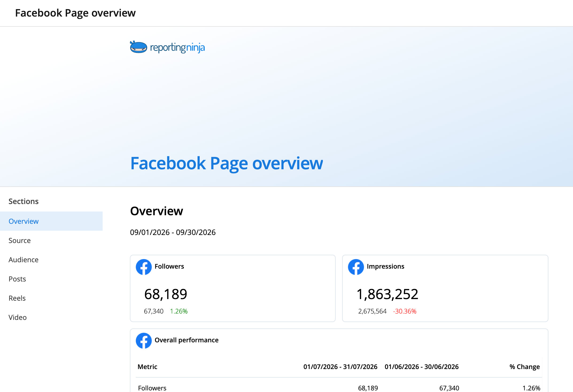Click the Followers card title
Viewport: 573px width, 392px height.
click(x=169, y=266)
